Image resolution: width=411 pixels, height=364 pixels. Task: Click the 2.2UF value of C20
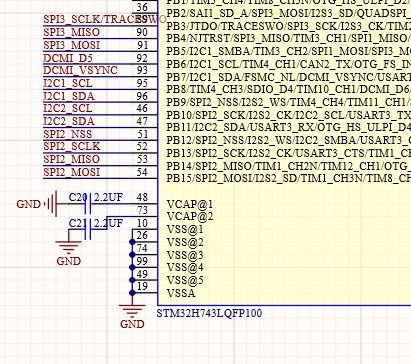tap(109, 197)
